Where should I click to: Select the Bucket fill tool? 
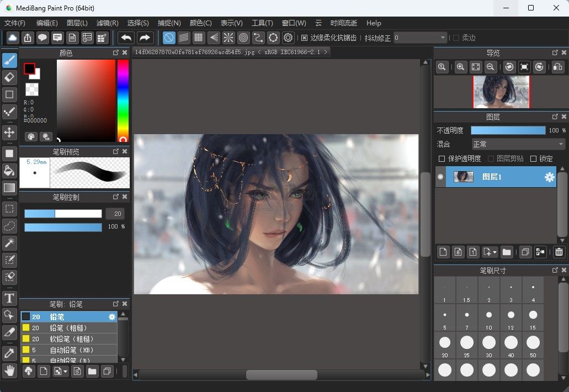click(x=9, y=171)
